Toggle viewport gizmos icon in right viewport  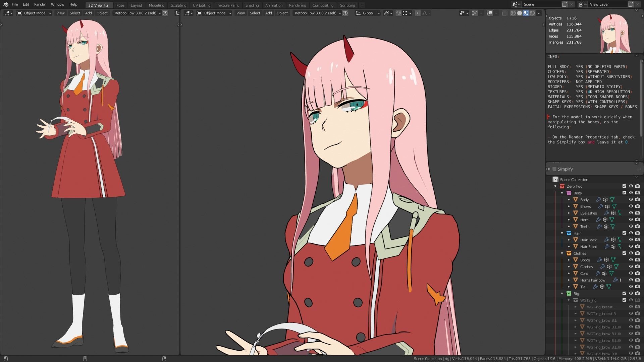coord(475,13)
